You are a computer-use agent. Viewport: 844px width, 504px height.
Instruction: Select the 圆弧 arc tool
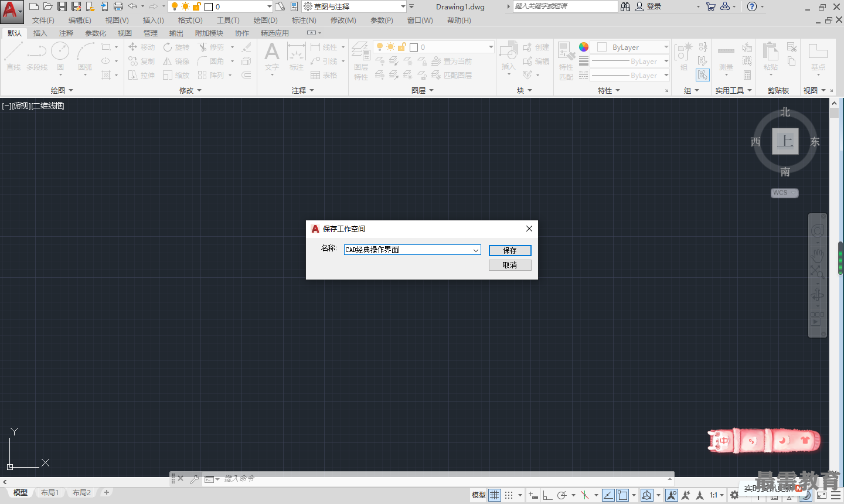point(85,59)
